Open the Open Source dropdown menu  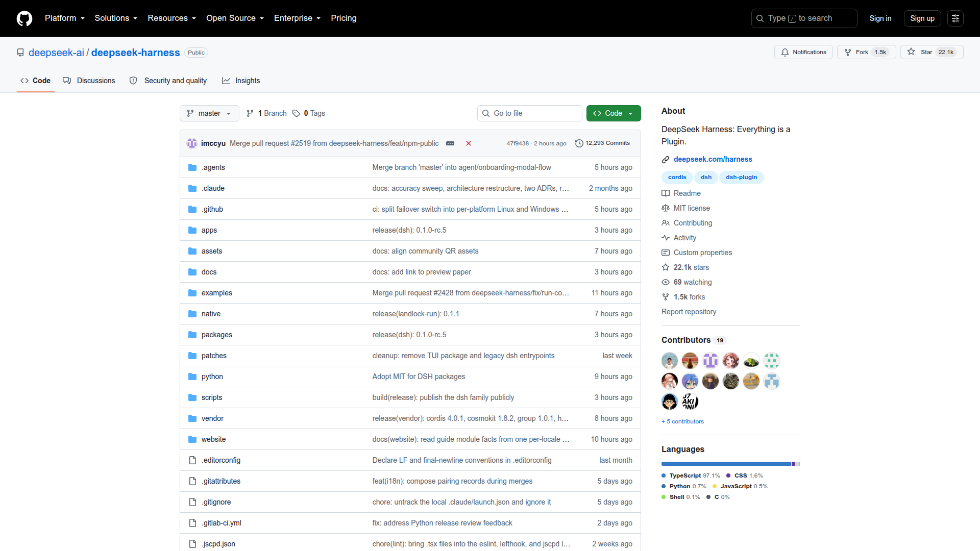coord(235,18)
